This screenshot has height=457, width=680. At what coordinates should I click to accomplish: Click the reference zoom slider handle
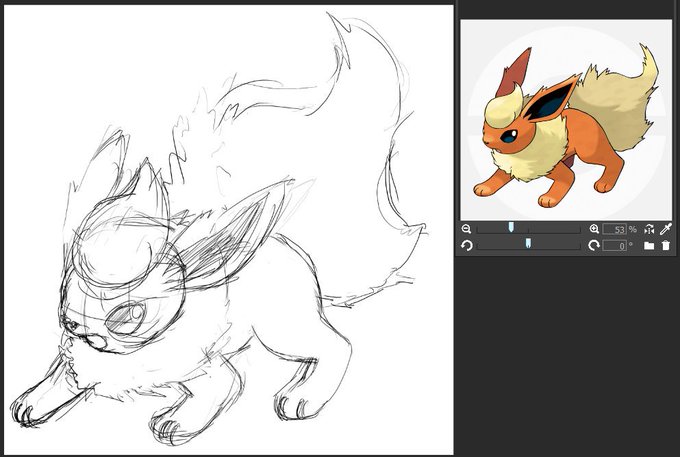click(x=511, y=227)
